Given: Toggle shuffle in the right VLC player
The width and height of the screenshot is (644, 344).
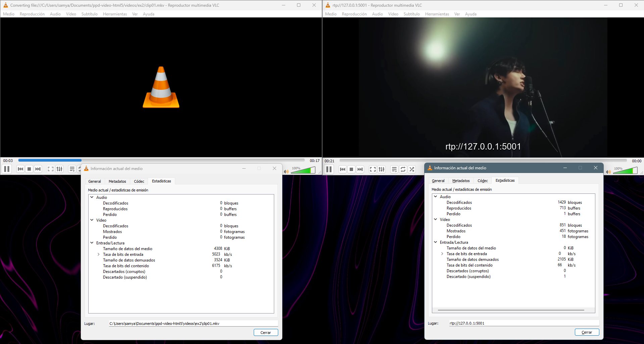Looking at the screenshot, I should click(x=412, y=169).
